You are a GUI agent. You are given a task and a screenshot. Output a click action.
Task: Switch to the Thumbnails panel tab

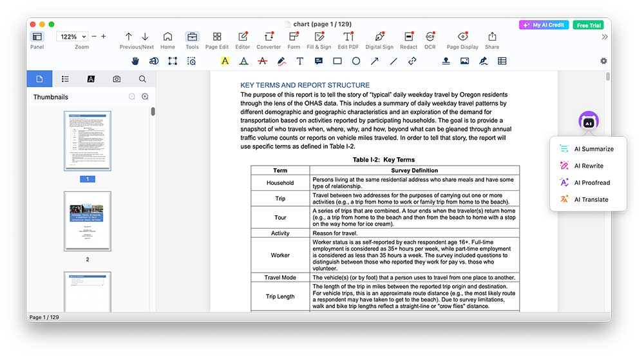coord(39,79)
